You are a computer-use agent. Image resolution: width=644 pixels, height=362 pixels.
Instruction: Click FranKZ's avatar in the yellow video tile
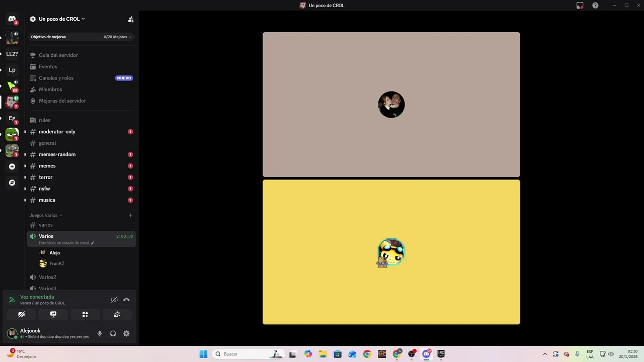point(391,252)
